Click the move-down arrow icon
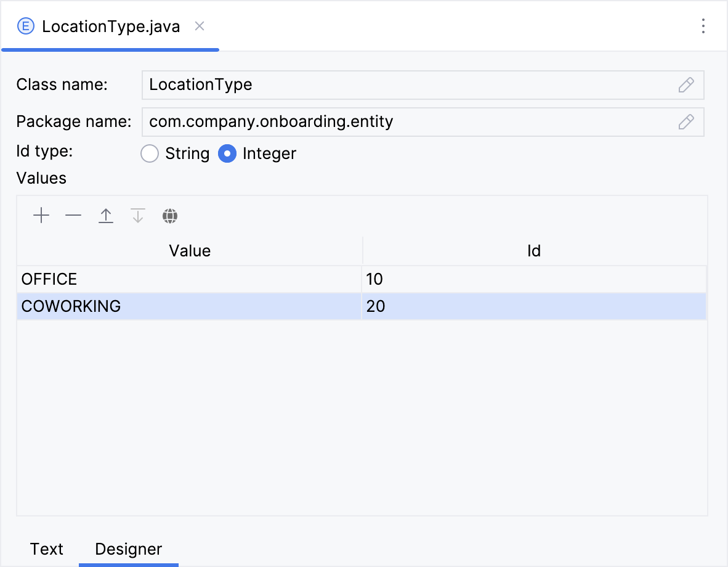Screen dimensions: 728x567 coord(137,216)
